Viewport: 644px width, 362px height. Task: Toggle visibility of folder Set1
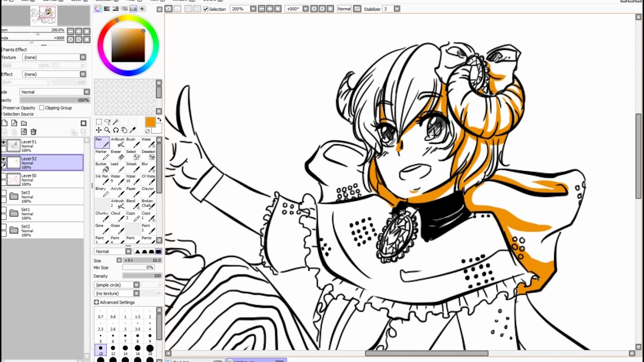pos(4,211)
